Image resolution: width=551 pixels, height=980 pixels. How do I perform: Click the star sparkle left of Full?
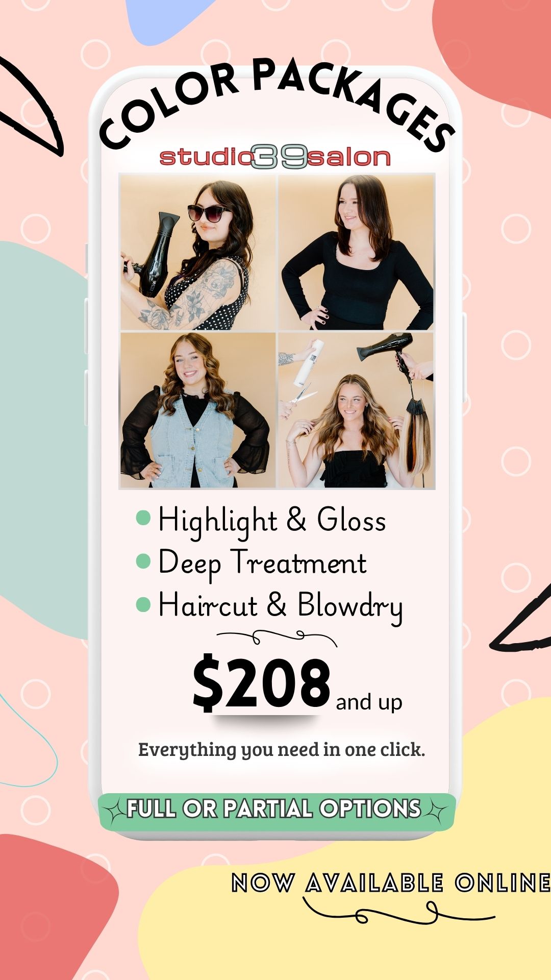(x=114, y=810)
